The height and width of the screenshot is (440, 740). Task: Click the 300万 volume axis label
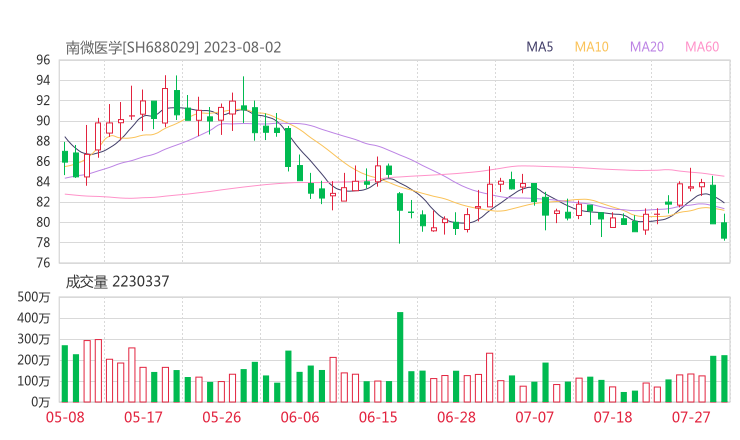[x=34, y=339]
